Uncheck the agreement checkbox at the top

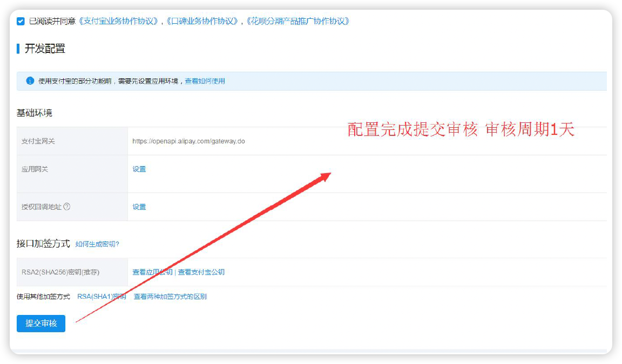pos(21,21)
